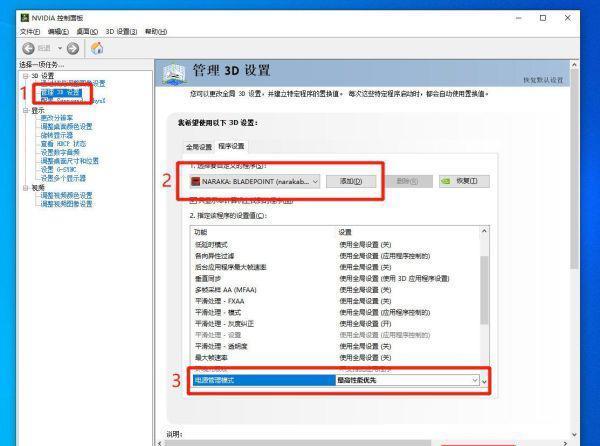
Task: Select the 多帧采样 AA (MFAA) row
Action: tap(335, 290)
